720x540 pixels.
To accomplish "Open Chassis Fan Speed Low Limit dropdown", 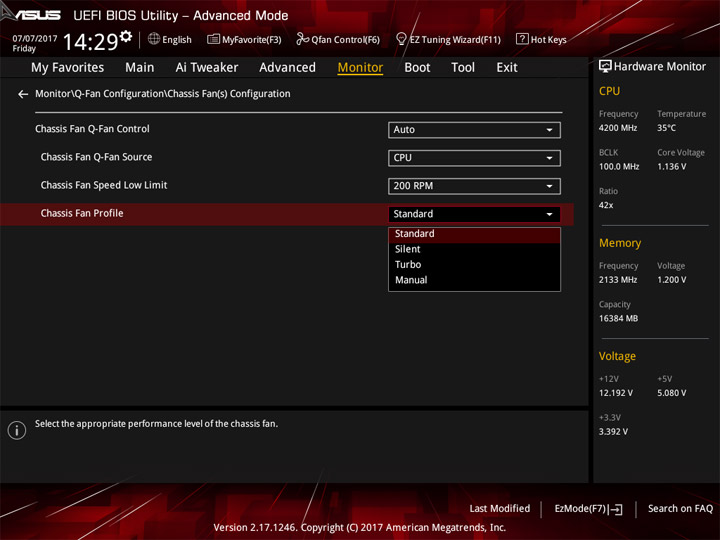I will 474,186.
